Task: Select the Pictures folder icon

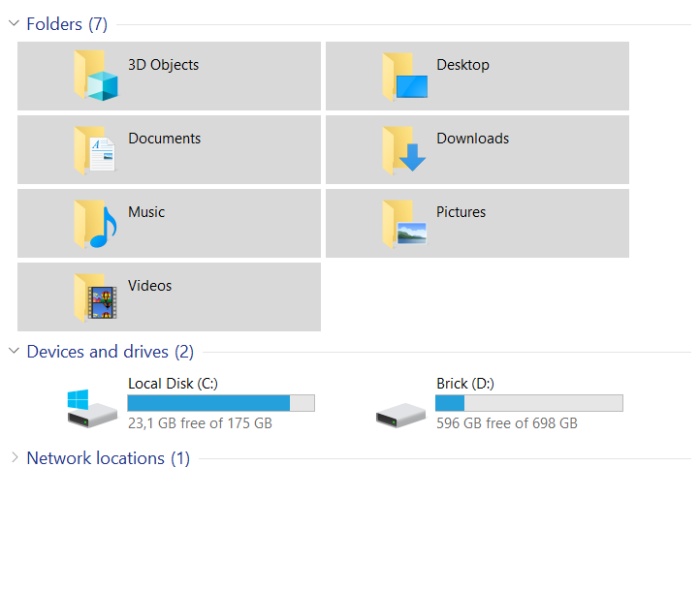Action: (404, 224)
